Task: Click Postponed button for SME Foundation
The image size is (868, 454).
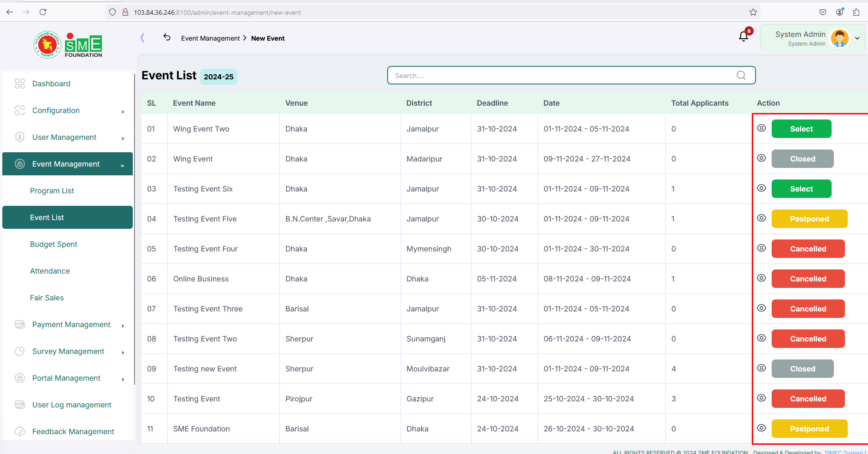Action: pyautogui.click(x=809, y=429)
